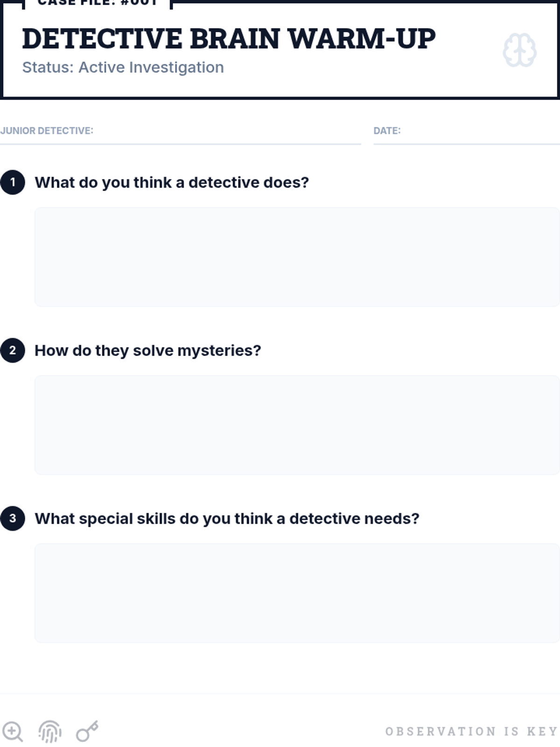This screenshot has height=747, width=560.
Task: Click the fingerprint icon in the footer
Action: coord(50,731)
